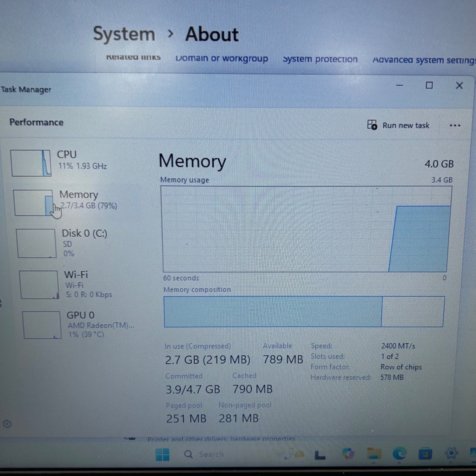476x476 pixels.
Task: Open File Explorer from the taskbar
Action: point(374,454)
